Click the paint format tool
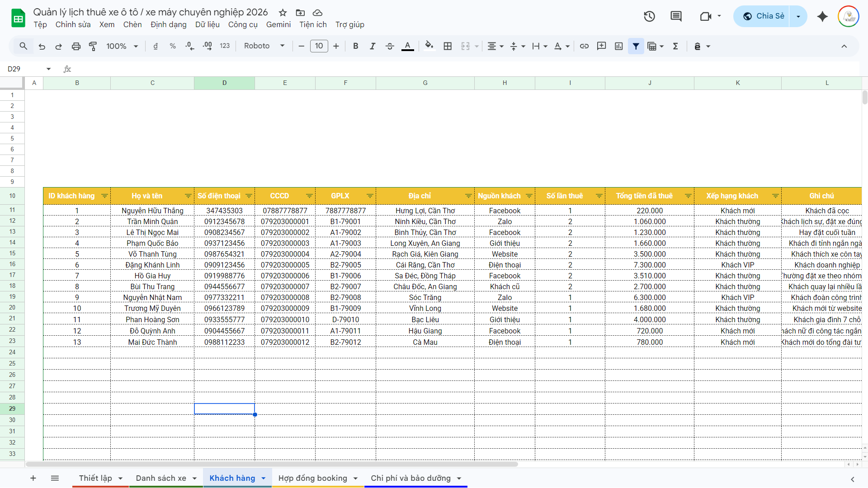 coord(93,46)
